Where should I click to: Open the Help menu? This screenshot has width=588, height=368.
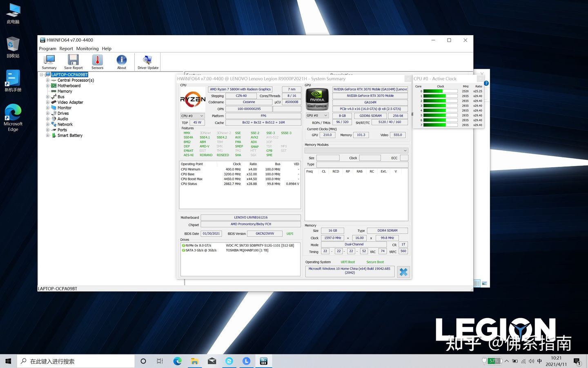[107, 49]
